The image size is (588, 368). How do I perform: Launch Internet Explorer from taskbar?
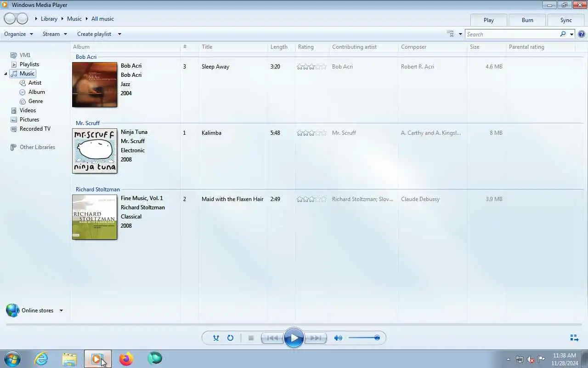click(x=41, y=359)
